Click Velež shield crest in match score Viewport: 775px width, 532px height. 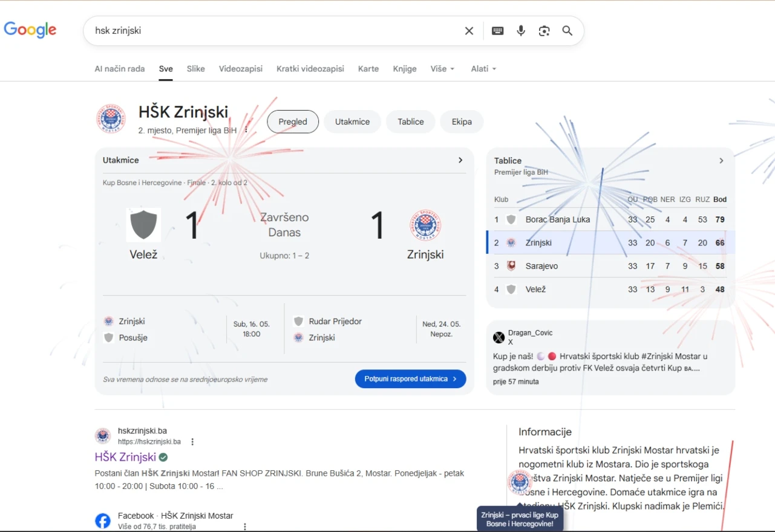143,225
